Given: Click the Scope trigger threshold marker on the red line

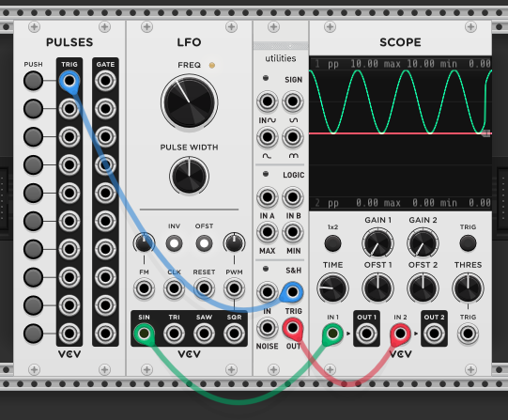Looking at the screenshot, I should [486, 133].
